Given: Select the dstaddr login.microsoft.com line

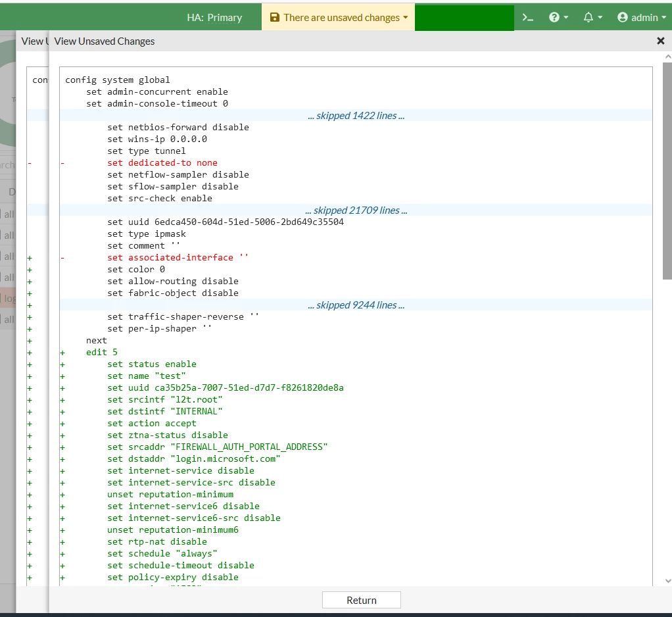Looking at the screenshot, I should point(194,458).
